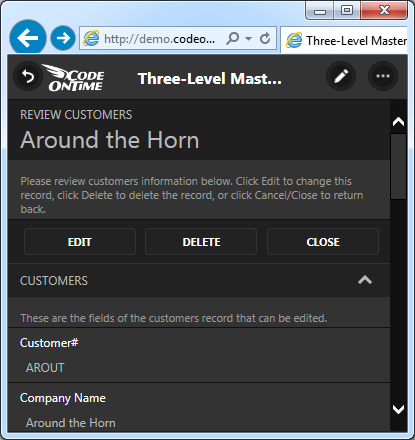
Task: Click the browser Forward arrow button
Action: (63, 38)
